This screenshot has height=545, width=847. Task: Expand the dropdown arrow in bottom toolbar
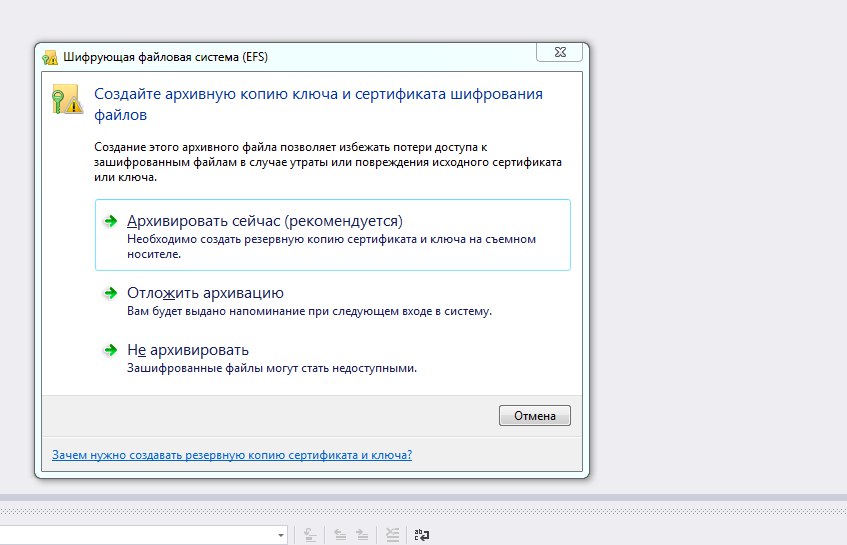(x=281, y=535)
